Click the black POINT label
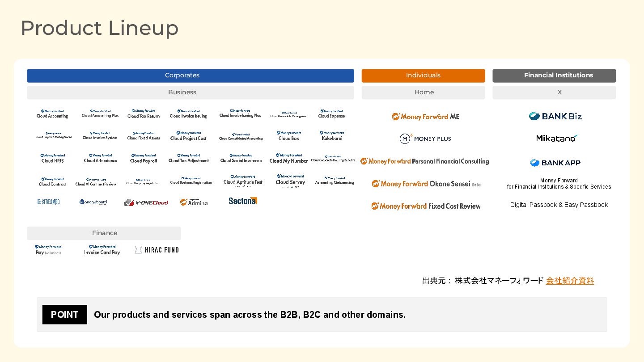 pos(64,315)
